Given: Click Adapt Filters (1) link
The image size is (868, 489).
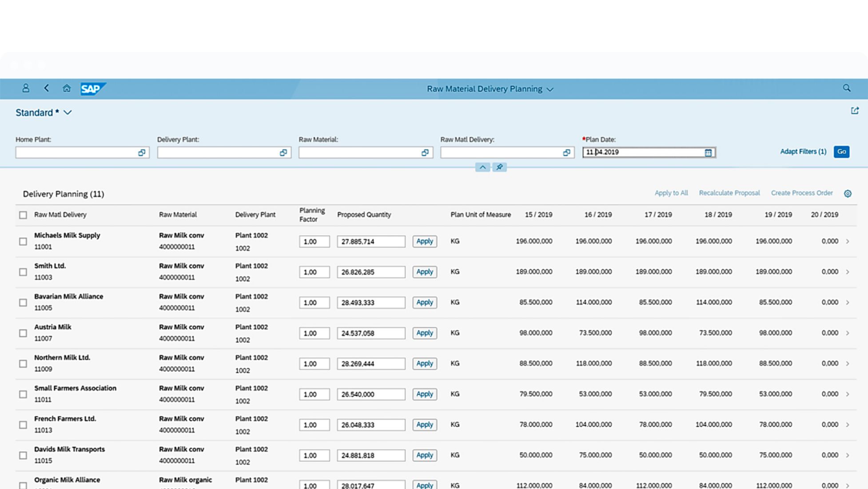Looking at the screenshot, I should tap(803, 152).
